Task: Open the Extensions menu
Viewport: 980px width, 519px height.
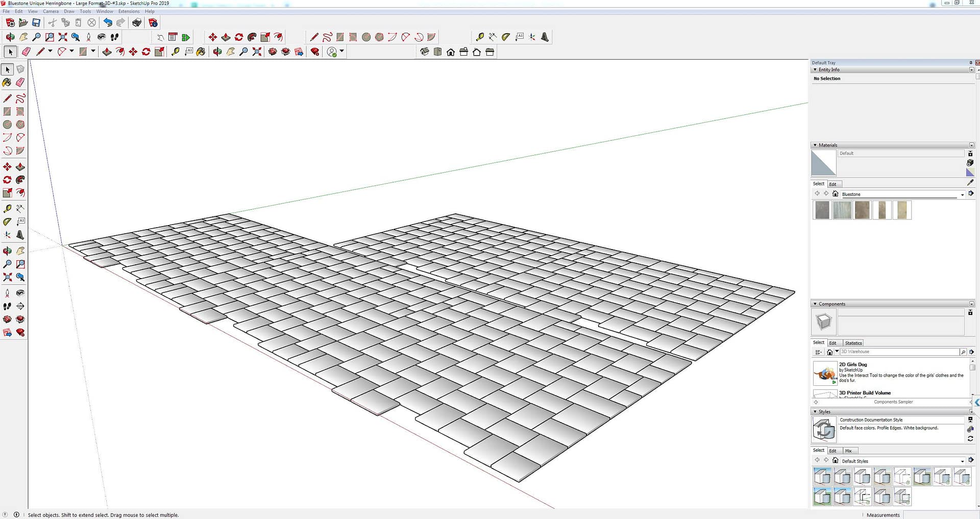Action: [x=129, y=11]
